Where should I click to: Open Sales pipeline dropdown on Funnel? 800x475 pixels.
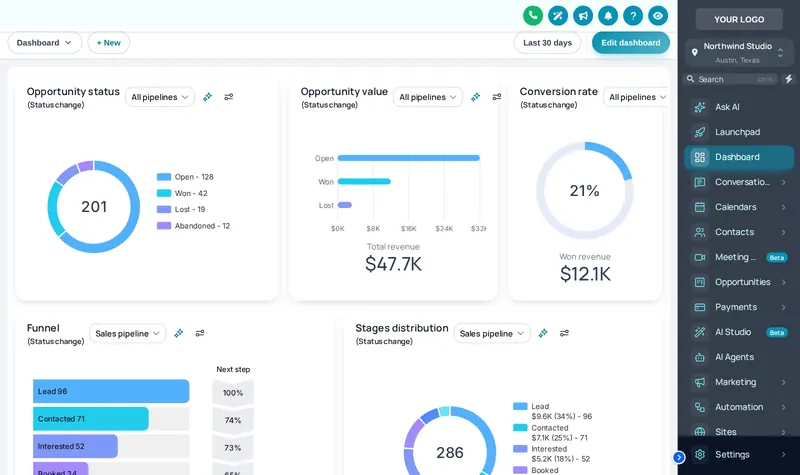click(x=127, y=334)
